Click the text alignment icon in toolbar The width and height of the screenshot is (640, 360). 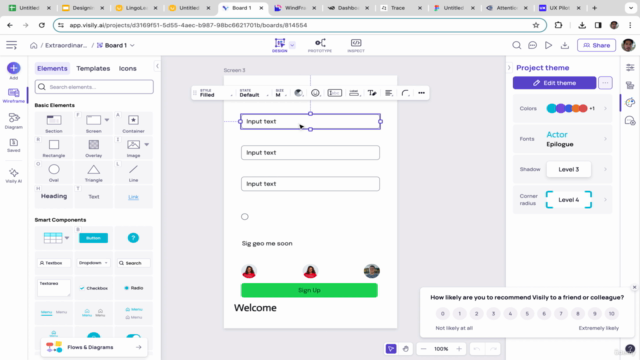pos(389,93)
